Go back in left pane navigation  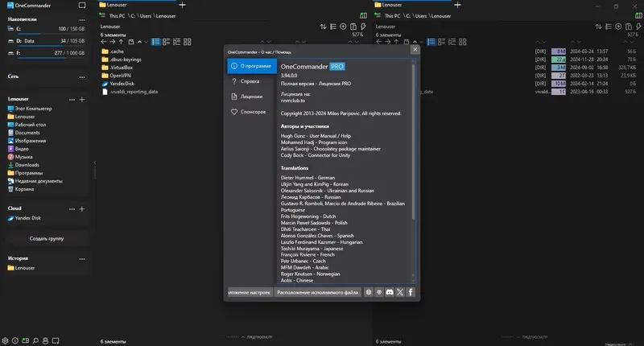(x=104, y=42)
